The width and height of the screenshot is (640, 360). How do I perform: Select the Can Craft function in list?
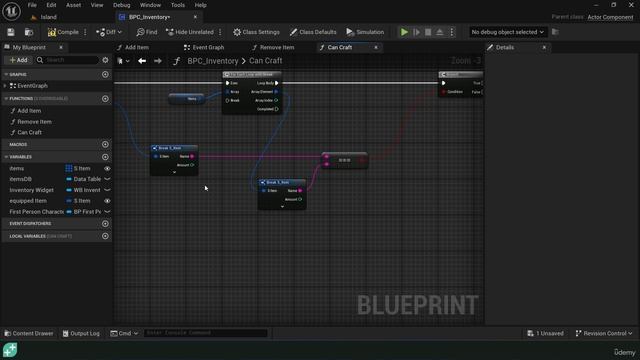(x=29, y=132)
